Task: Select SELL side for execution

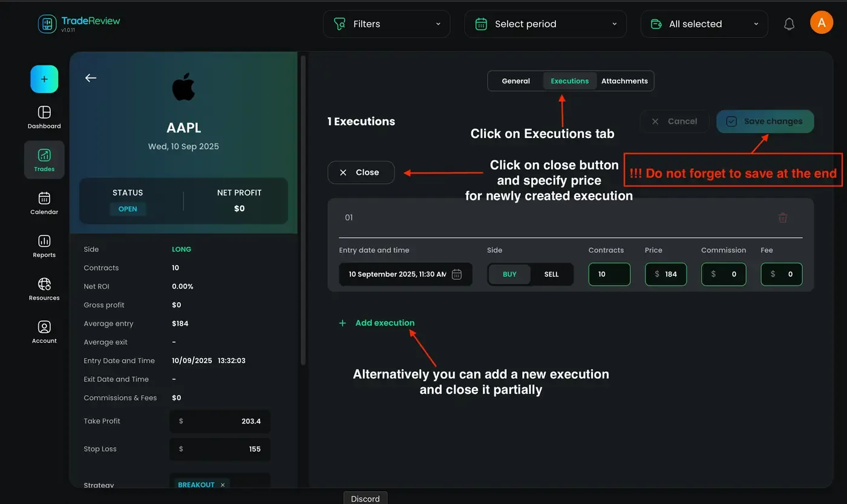Action: coord(551,274)
